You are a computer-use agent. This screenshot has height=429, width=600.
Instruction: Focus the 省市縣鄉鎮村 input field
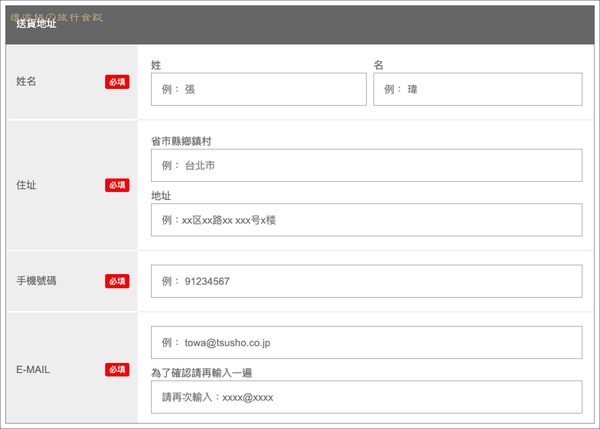366,165
